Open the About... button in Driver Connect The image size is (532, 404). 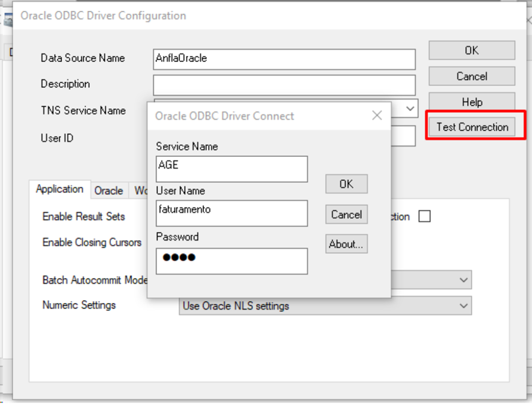click(347, 244)
